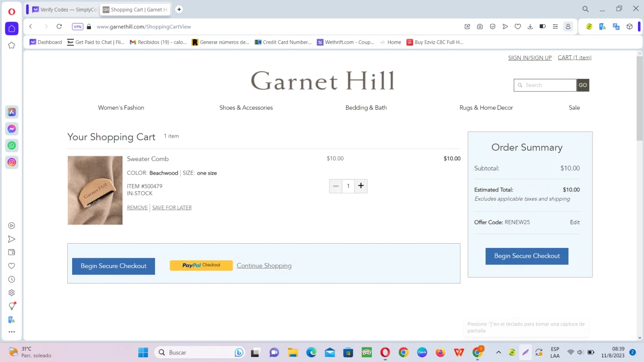This screenshot has height=362, width=644.
Task: Click the Garnet Hill logo
Action: click(322, 81)
